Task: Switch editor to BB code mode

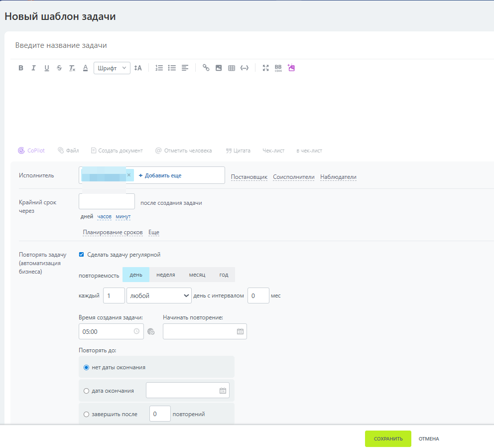Action: point(278,68)
